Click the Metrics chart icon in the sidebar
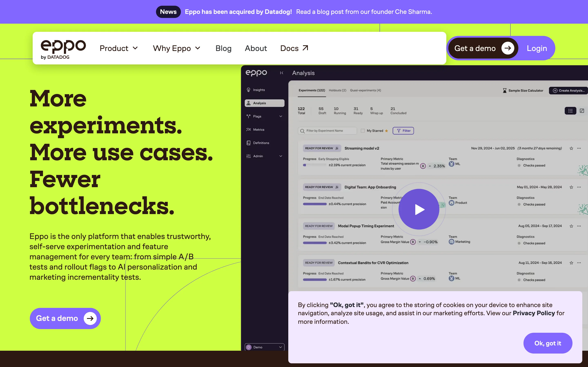 point(248,130)
